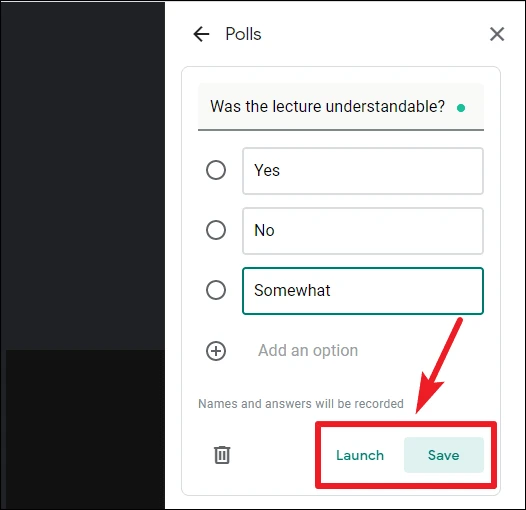Viewport: 526px width, 510px height.
Task: Focus the No option text box
Action: pos(363,231)
